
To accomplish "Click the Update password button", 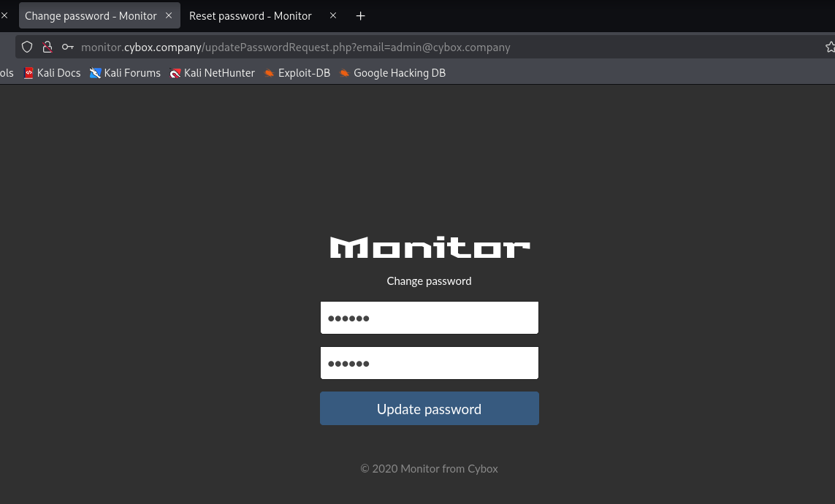I will tap(430, 408).
